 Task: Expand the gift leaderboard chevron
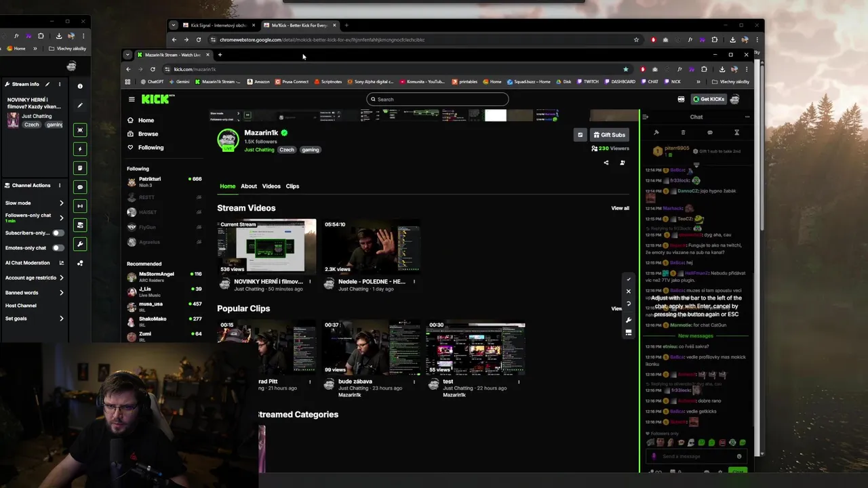coord(696,165)
